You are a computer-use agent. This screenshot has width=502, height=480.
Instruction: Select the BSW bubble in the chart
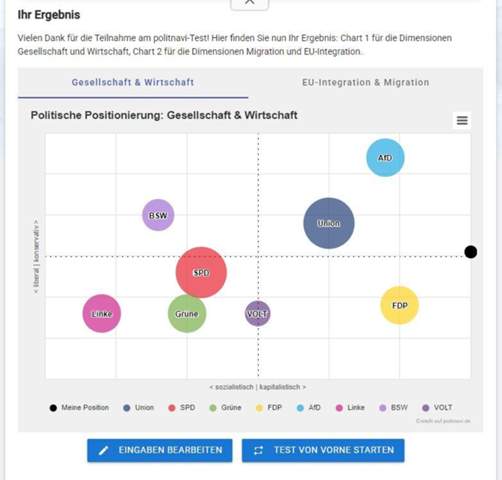click(158, 215)
